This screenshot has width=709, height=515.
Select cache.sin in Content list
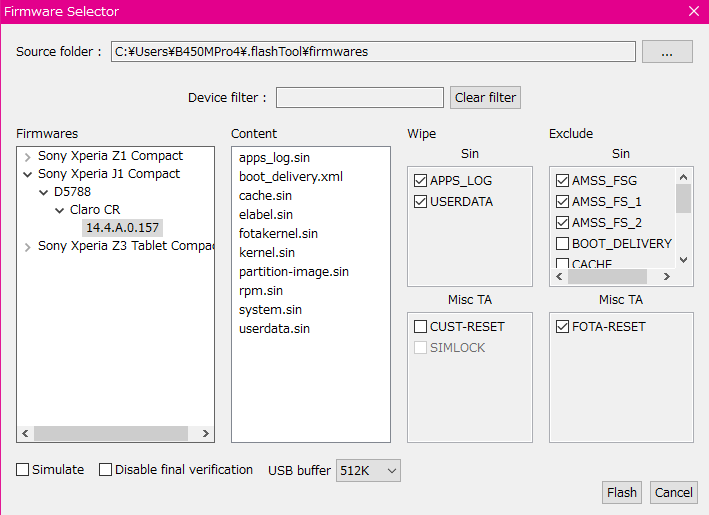click(x=265, y=195)
